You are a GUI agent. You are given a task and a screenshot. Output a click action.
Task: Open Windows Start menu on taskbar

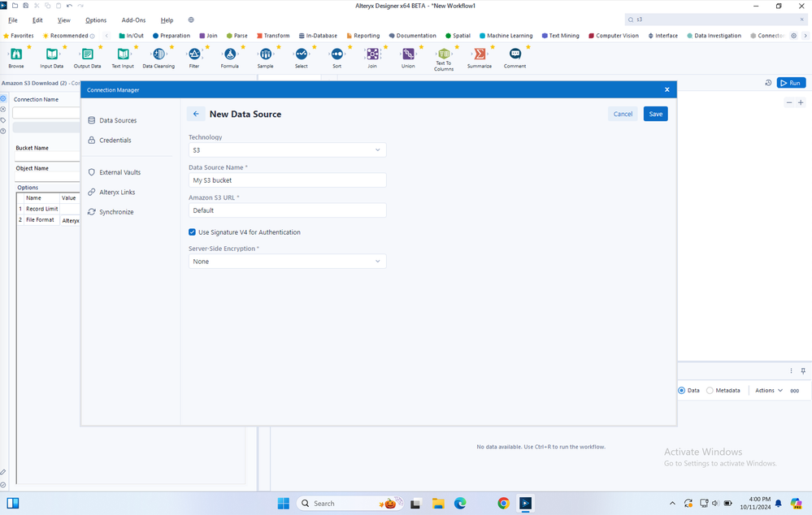tap(284, 503)
